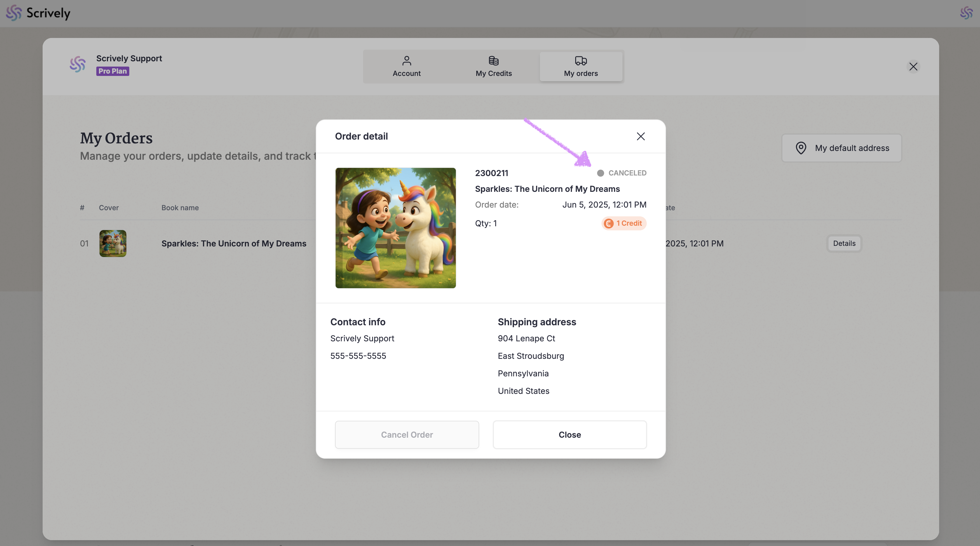The height and width of the screenshot is (546, 980).
Task: Click the Account person icon
Action: click(x=406, y=60)
